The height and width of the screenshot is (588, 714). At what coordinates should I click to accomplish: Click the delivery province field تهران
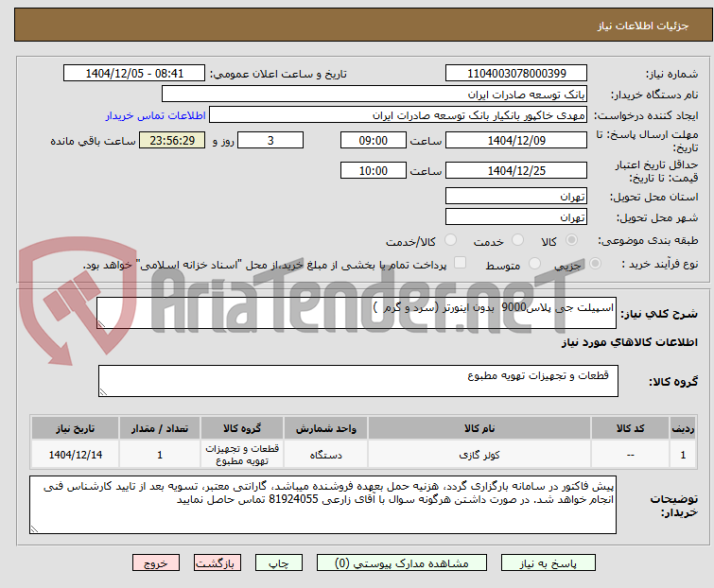516,196
